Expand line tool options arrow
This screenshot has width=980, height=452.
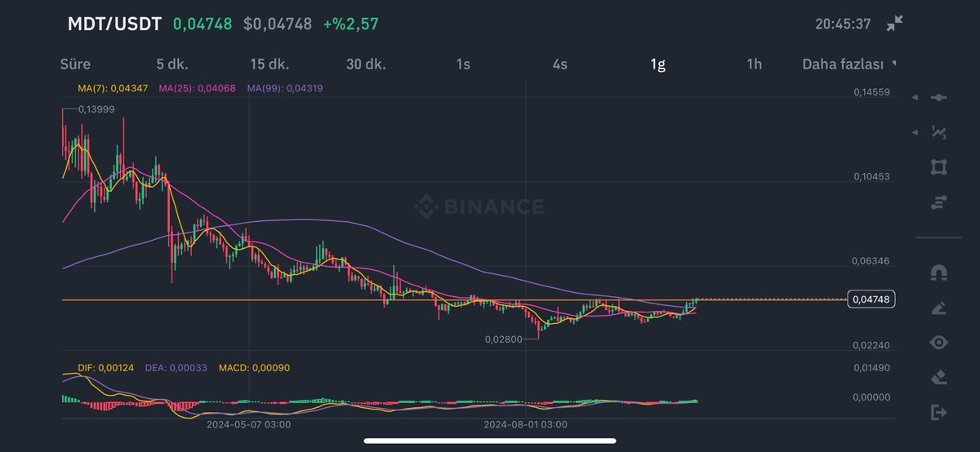tap(915, 98)
